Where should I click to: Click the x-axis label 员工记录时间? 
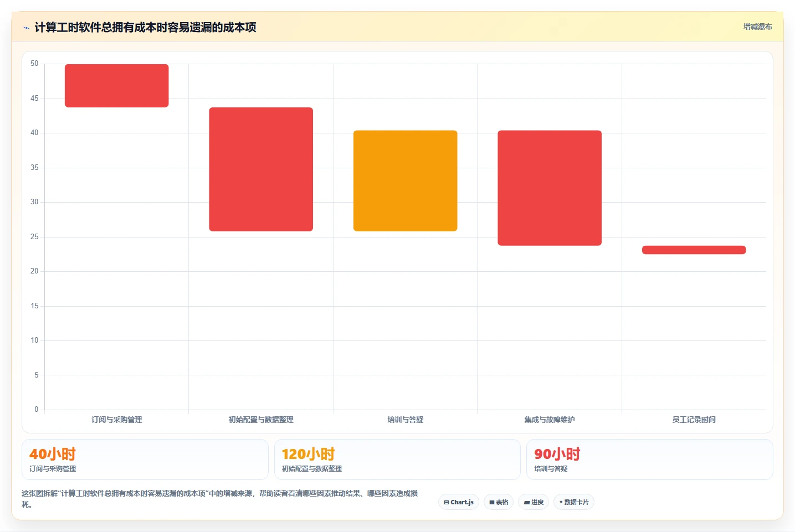694,420
